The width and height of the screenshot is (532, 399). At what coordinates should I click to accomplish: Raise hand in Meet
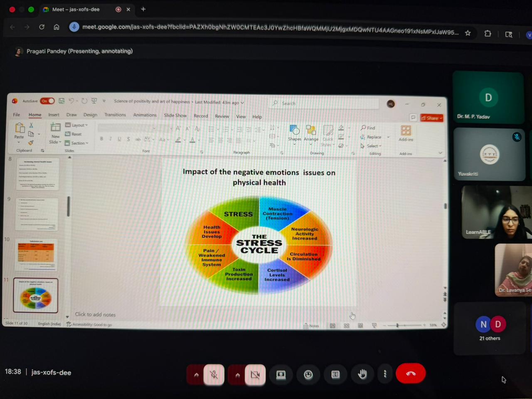coord(362,375)
